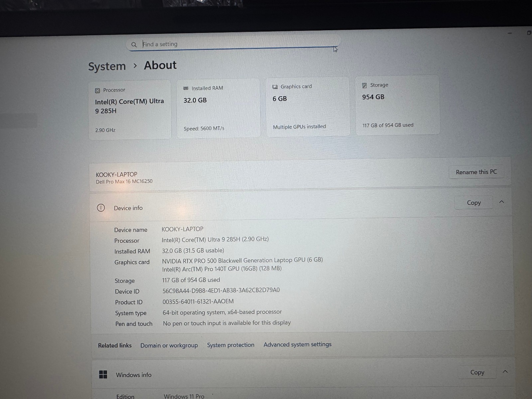Image resolution: width=532 pixels, height=399 pixels.
Task: Click the NVIDIA RTX PRO 500 graphics line
Action: tap(242, 260)
